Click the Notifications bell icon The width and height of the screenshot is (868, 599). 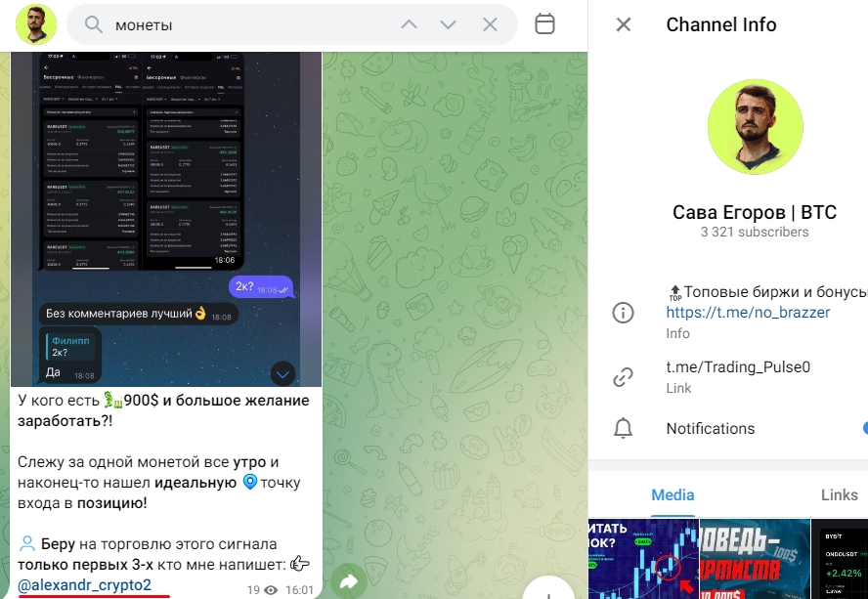623,429
